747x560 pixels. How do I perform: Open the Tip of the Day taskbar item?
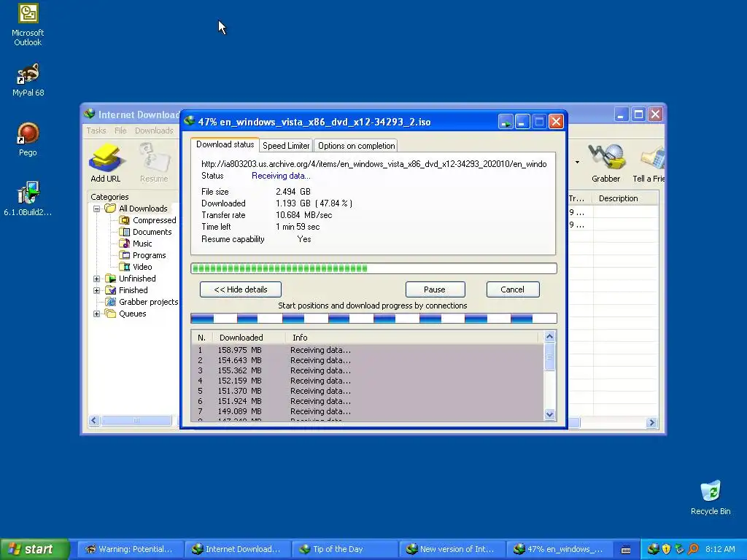tap(344, 549)
